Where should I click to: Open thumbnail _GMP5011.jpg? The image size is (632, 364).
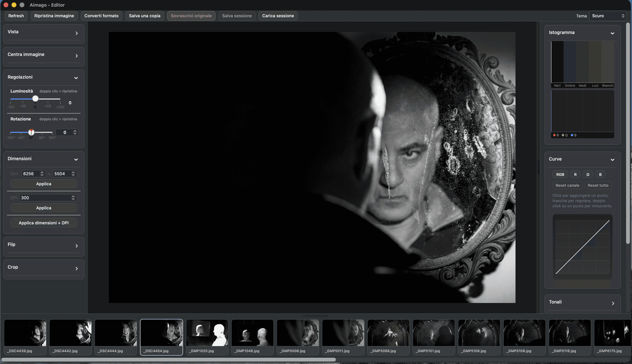[x=343, y=337]
